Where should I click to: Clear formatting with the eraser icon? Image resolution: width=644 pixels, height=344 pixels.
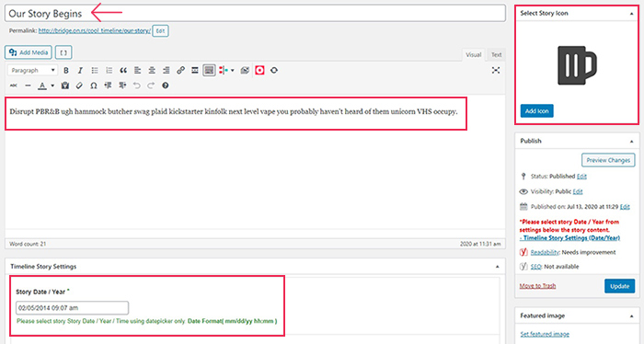[x=79, y=86]
